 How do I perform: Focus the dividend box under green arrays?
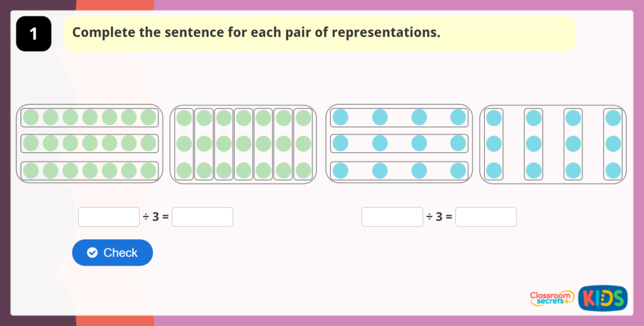[109, 217]
